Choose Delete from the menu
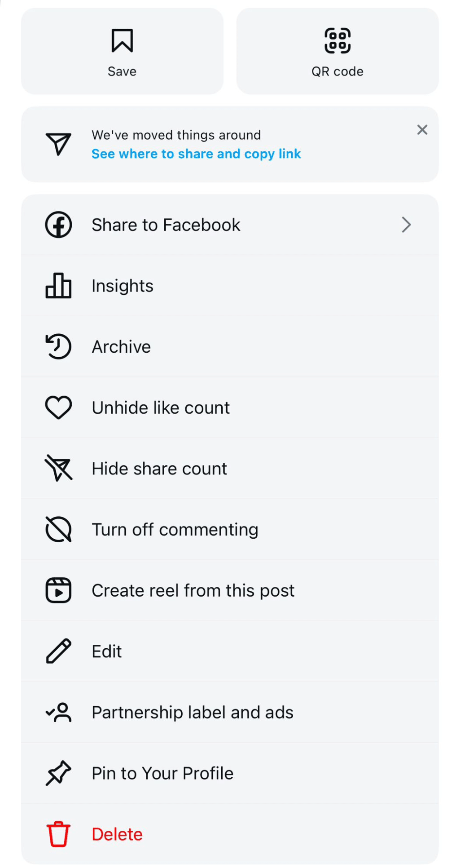Screen dimensions: 456x868 117,834
